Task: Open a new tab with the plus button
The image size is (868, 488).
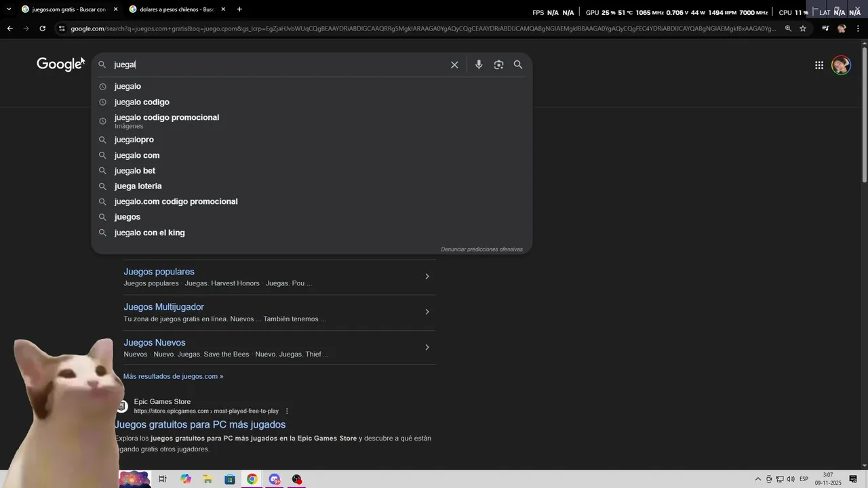Action: pyautogui.click(x=239, y=9)
